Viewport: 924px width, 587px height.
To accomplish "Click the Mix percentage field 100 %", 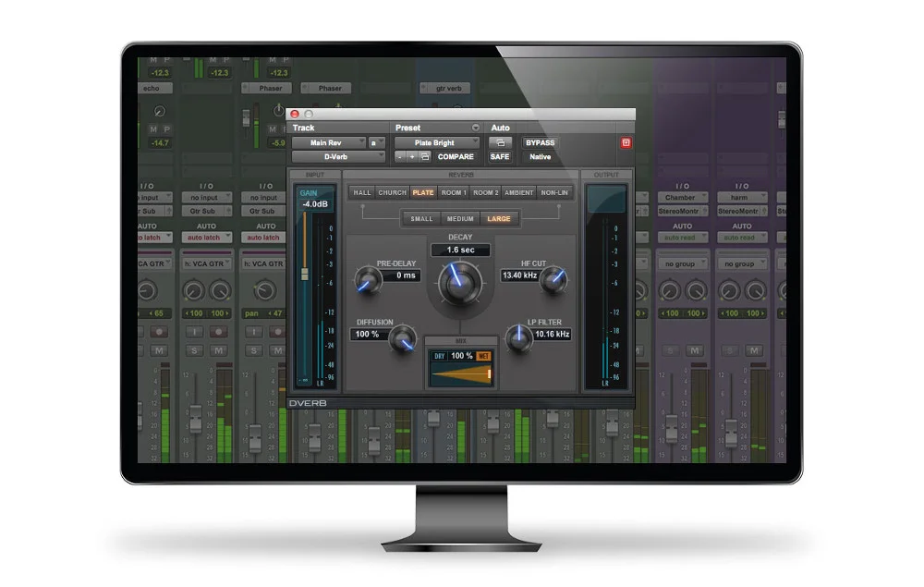I will (461, 356).
